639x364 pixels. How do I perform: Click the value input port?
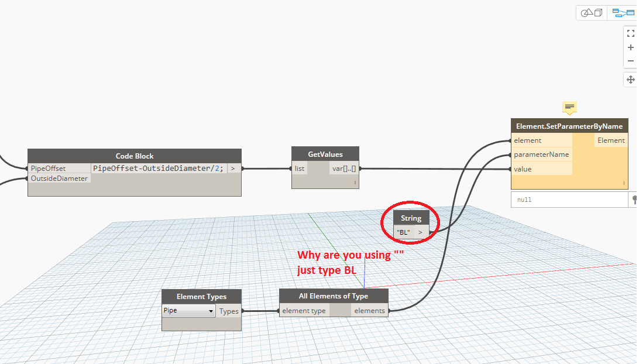[542, 169]
